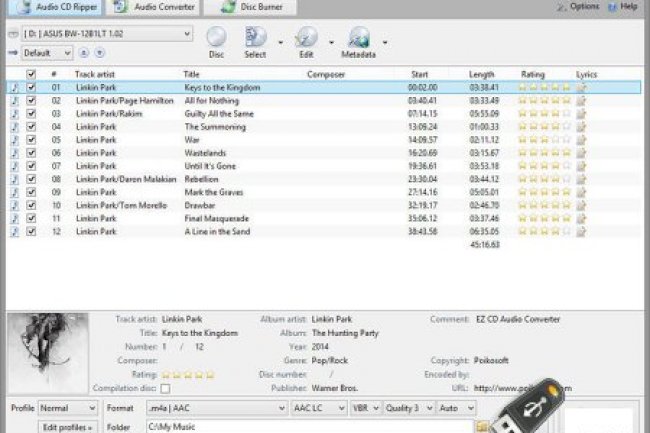Screen dimensions: 650x433
Task: Open lyrics icon for Keys to the Kingdom
Action: [582, 87]
